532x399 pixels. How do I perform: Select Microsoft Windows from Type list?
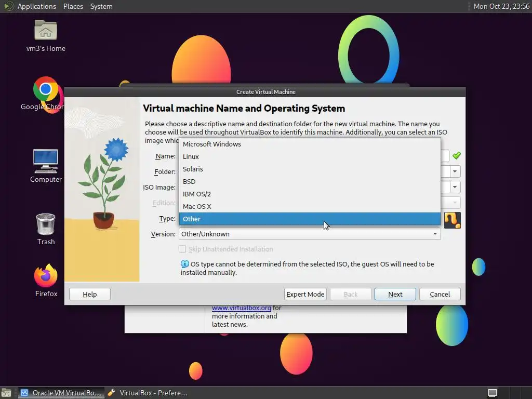click(x=310, y=144)
